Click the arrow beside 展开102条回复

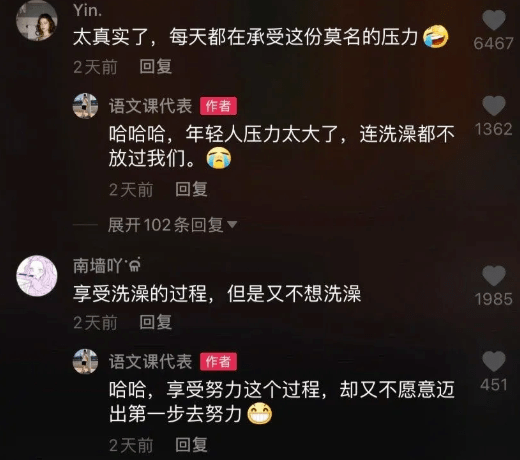[232, 225]
